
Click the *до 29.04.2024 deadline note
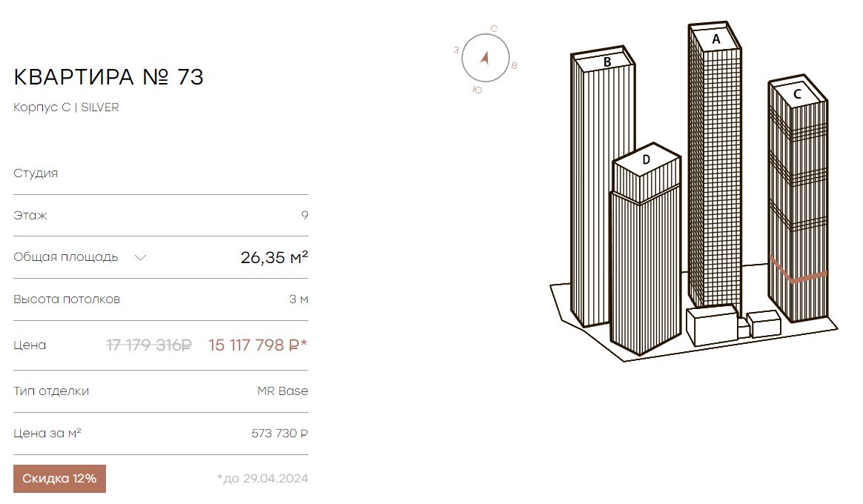pos(262,479)
